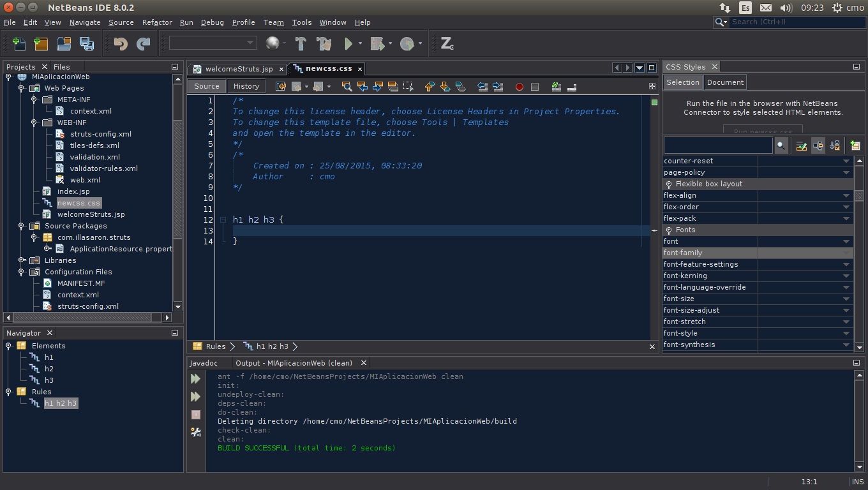
Task: Collapse the Elements node in Navigator
Action: (x=8, y=346)
